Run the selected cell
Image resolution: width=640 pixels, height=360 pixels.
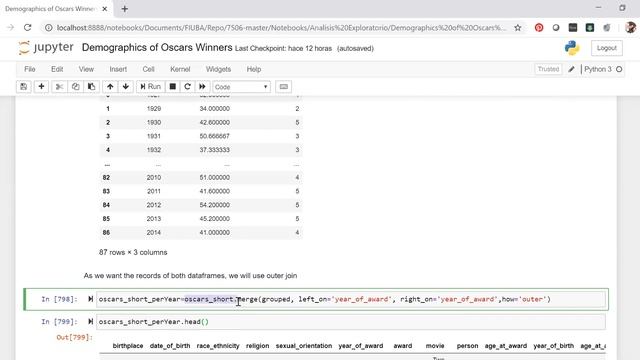pos(151,87)
